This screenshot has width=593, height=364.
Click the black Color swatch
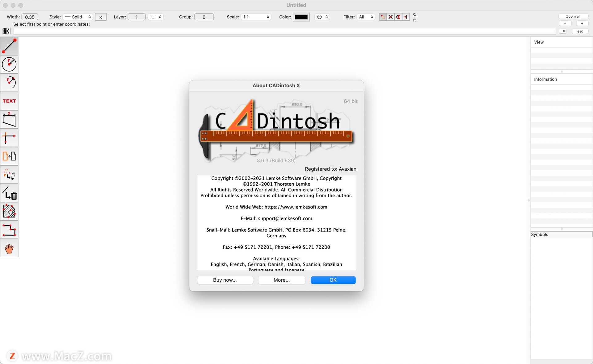point(301,17)
